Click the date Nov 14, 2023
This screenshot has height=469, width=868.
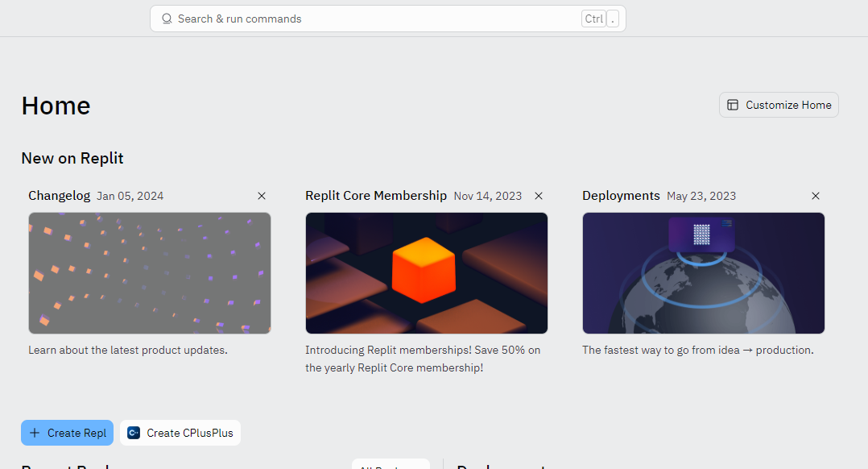[488, 196]
